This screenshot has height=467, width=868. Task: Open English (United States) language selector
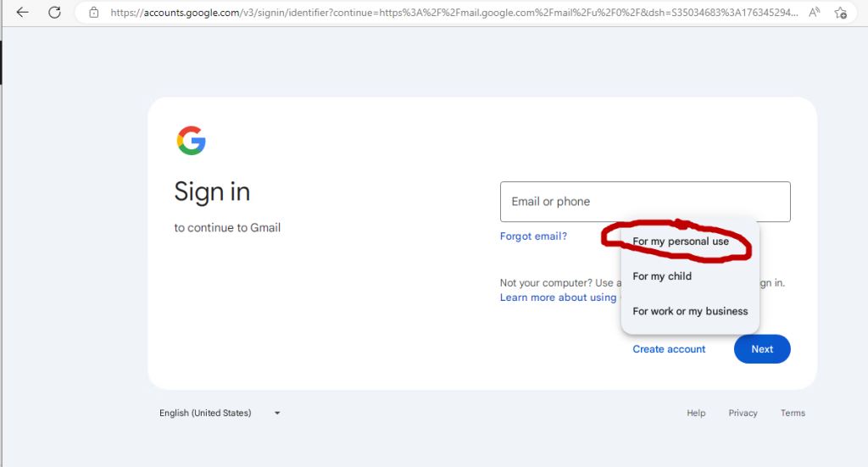(205, 413)
